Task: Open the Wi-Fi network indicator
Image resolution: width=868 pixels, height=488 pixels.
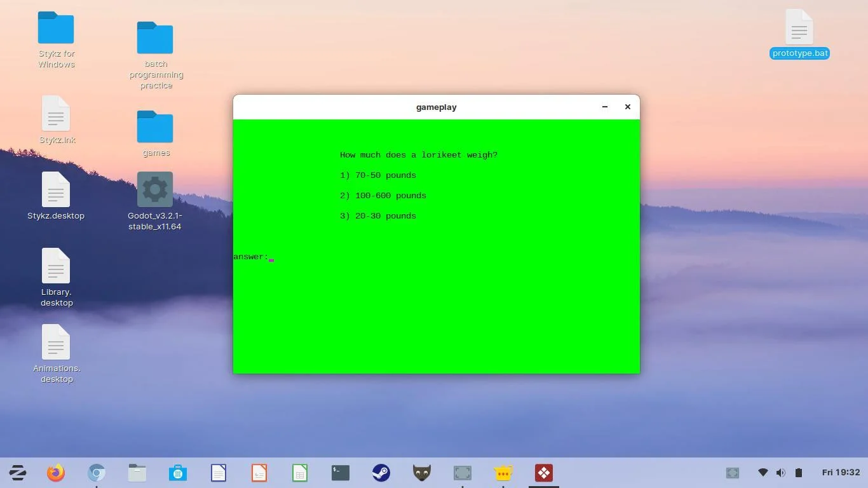Action: (763, 473)
